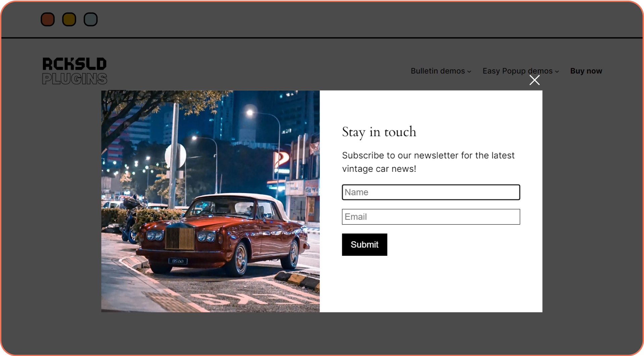Expand the Easy Popup demos dropdown menu

click(x=521, y=71)
